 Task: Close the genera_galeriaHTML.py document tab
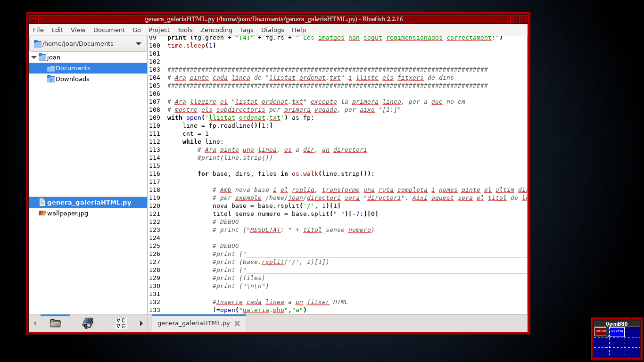coord(237,323)
